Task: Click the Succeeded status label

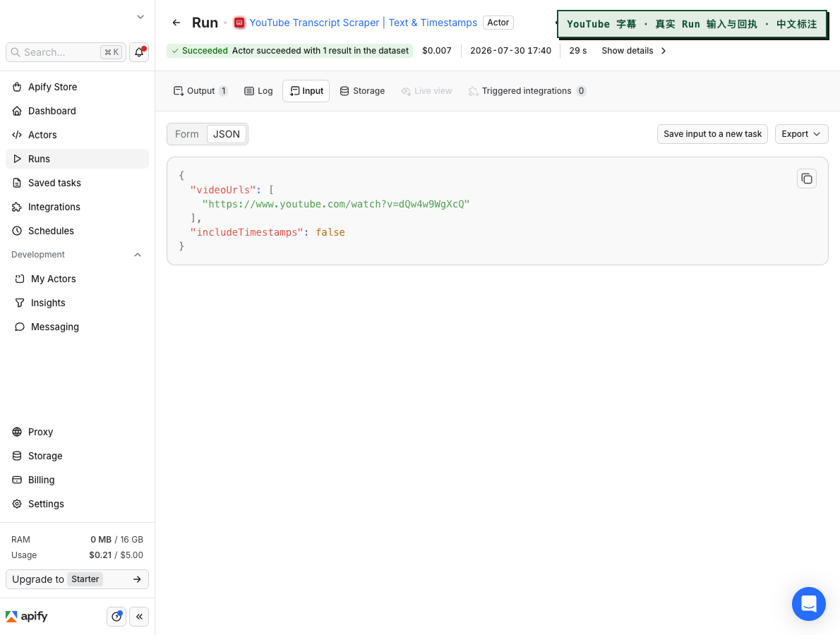Action: click(205, 51)
